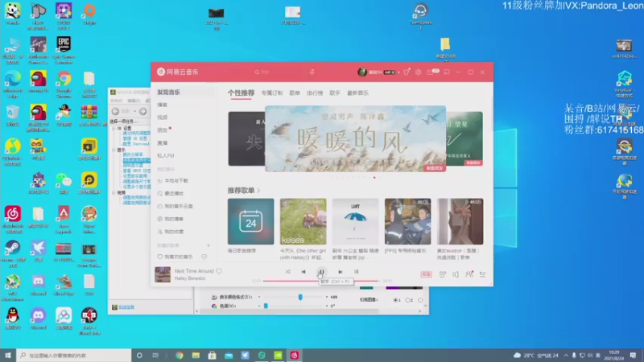Viewport: 644px width, 362px height.
Task: Click the Windows taskbar search box
Action: pyautogui.click(x=74, y=356)
